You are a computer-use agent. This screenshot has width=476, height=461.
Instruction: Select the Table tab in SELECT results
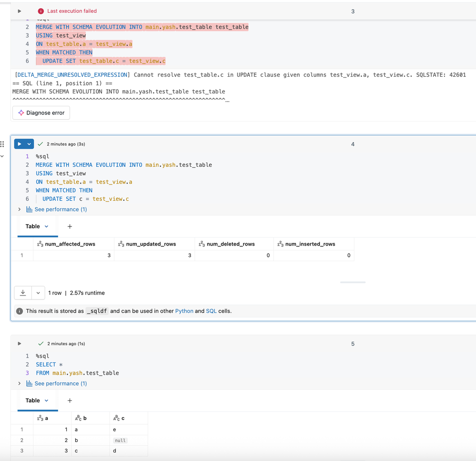tap(33, 400)
